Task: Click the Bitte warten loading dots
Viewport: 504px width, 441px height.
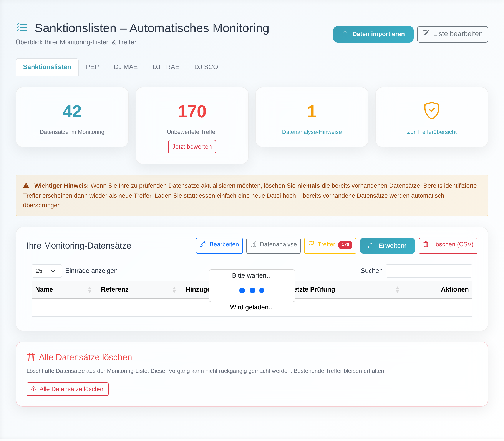Action: pos(252,291)
